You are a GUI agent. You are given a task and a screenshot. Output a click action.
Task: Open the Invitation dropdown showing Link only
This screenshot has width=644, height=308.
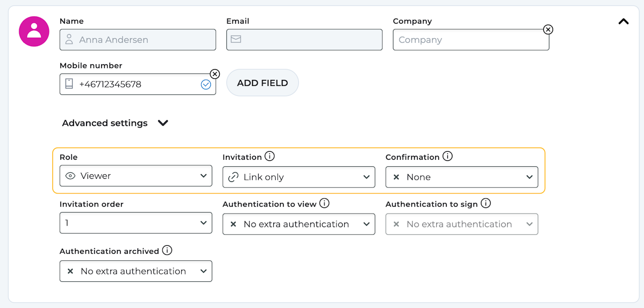pos(299,177)
